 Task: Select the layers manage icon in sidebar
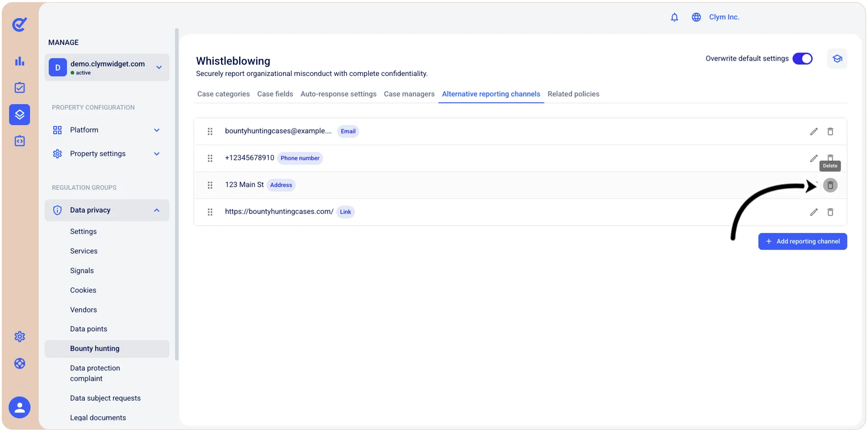(19, 114)
